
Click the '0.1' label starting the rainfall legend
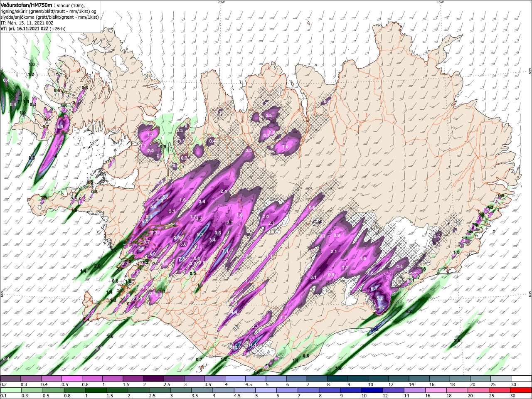click(4, 396)
